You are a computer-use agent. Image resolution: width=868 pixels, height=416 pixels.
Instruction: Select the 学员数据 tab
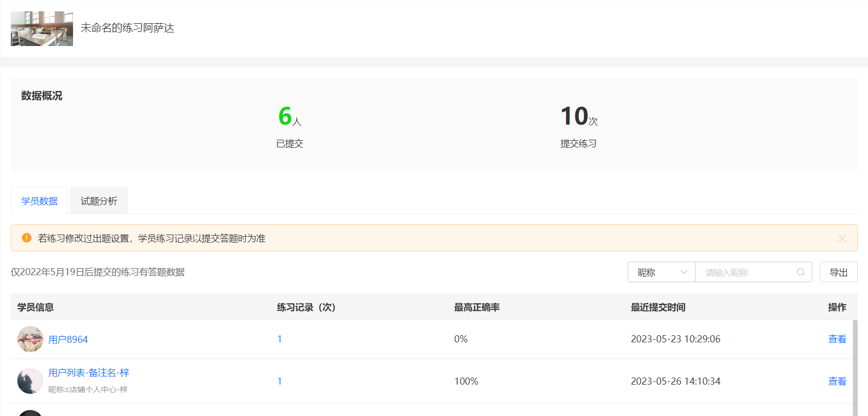click(40, 201)
